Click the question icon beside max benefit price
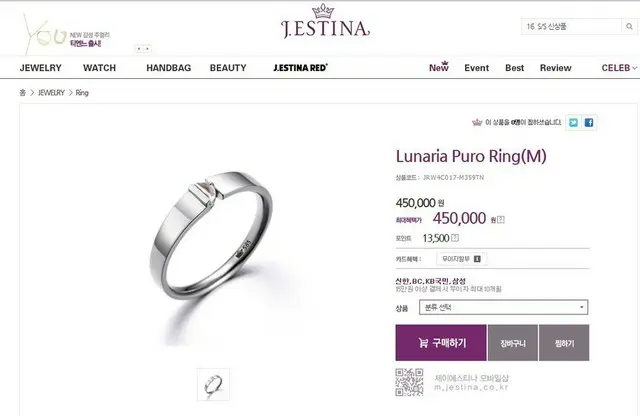640x416 pixels. pyautogui.click(x=501, y=220)
